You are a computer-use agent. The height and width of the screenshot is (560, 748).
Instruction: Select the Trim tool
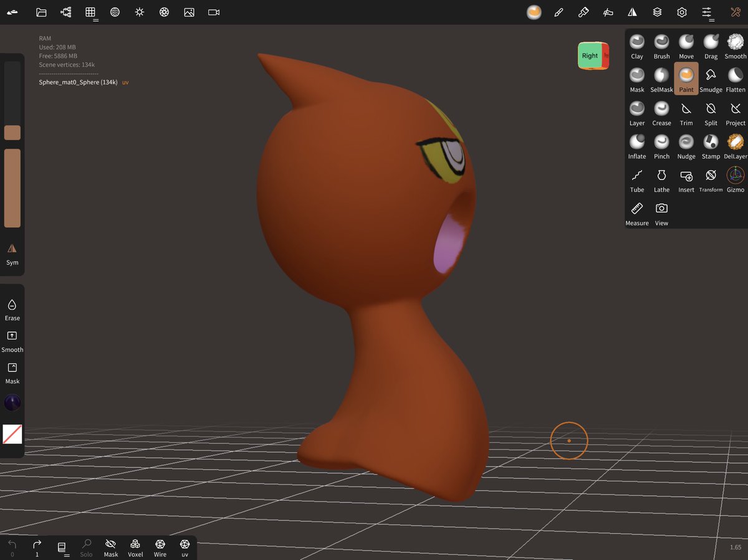pyautogui.click(x=686, y=113)
